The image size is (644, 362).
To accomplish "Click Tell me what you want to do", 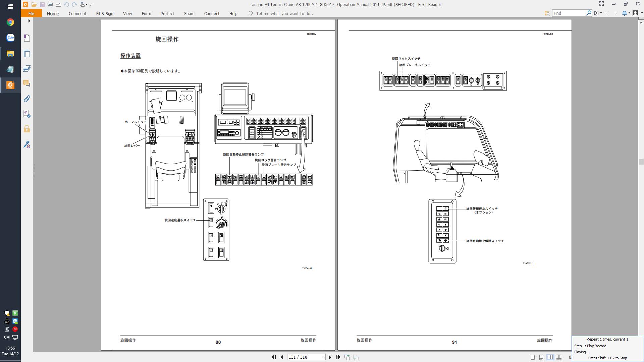I will (x=284, y=14).
